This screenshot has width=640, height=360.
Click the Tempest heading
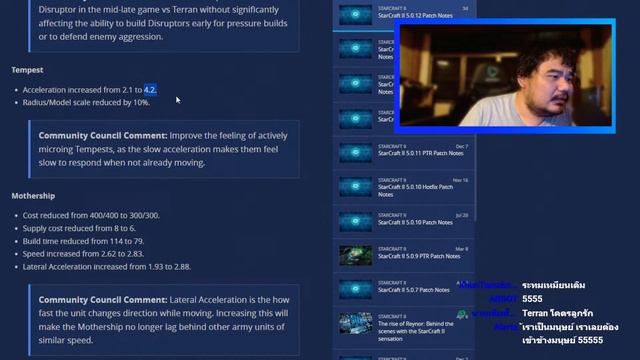click(27, 70)
